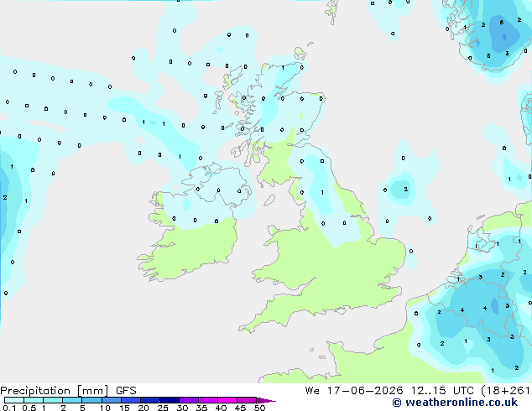Image resolution: width=532 pixels, height=411 pixels.
Task: Click the '6' precipitation value over Norway
Action: coord(502,23)
